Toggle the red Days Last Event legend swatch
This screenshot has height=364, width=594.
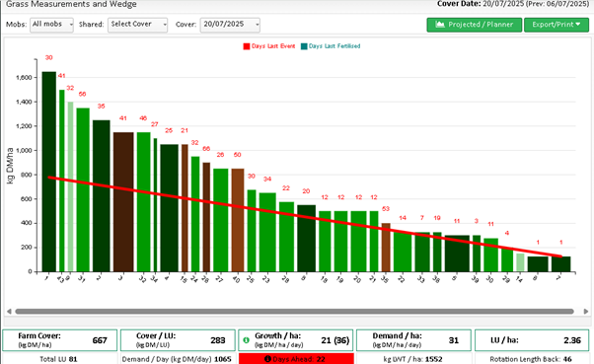click(247, 46)
